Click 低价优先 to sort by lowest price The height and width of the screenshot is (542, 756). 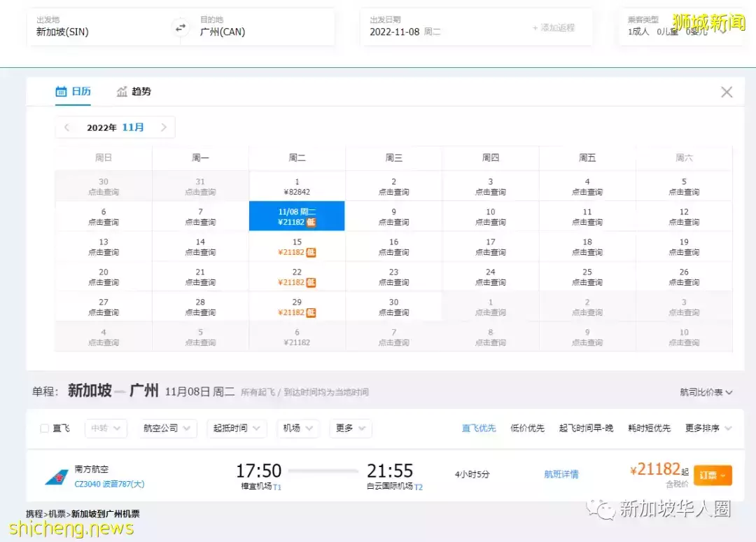tap(528, 428)
